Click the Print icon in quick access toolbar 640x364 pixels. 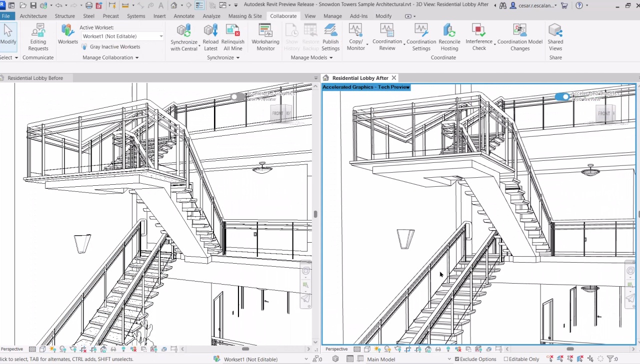coord(89,5)
